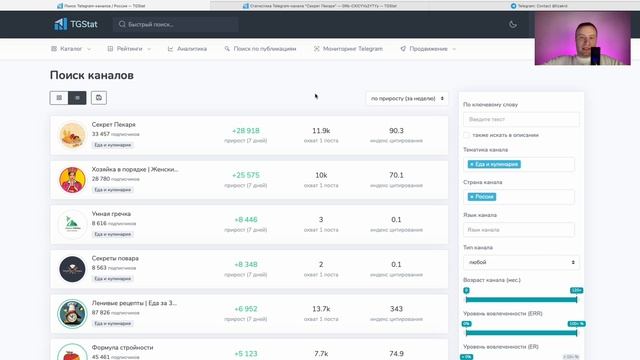
Task: Expand Рейтинги dropdown chevron
Action: click(x=149, y=49)
